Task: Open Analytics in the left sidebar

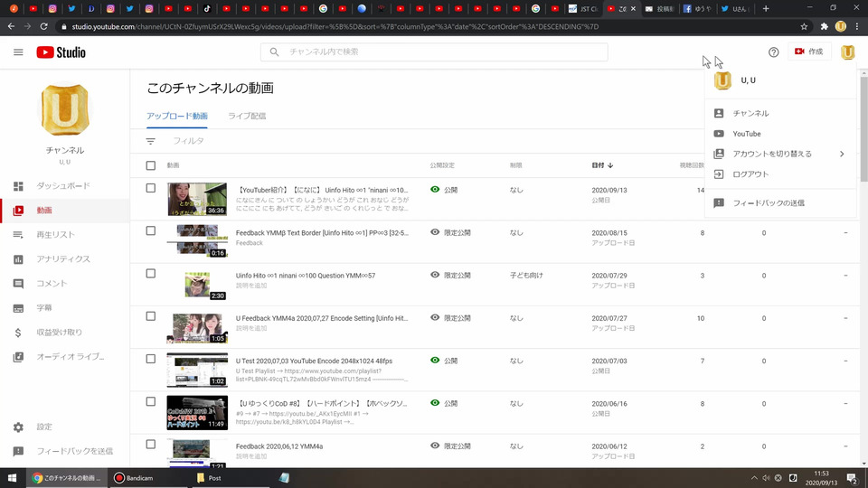Action: click(x=63, y=259)
